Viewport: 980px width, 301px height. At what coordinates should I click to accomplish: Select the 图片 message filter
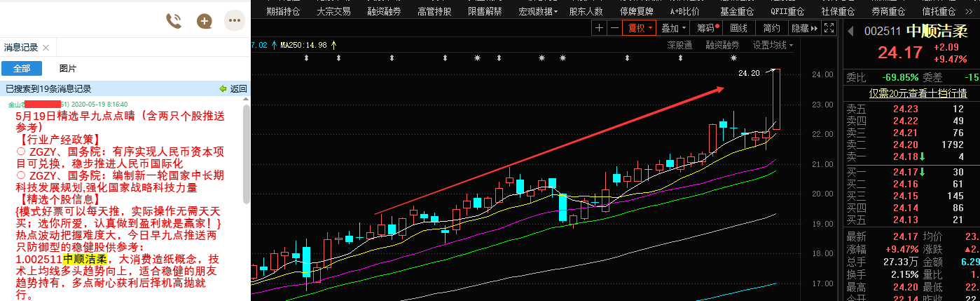(68, 69)
